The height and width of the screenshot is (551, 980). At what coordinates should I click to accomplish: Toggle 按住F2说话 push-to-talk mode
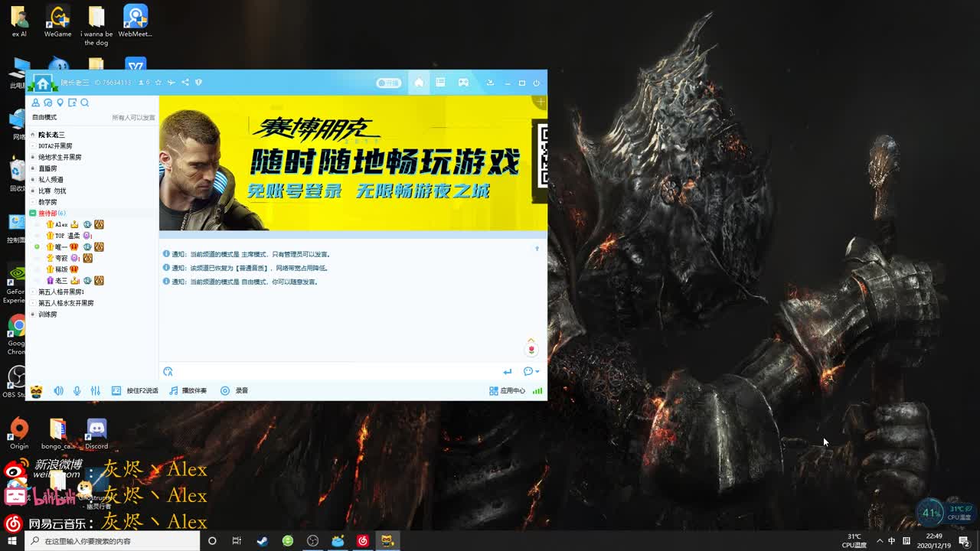pos(135,391)
